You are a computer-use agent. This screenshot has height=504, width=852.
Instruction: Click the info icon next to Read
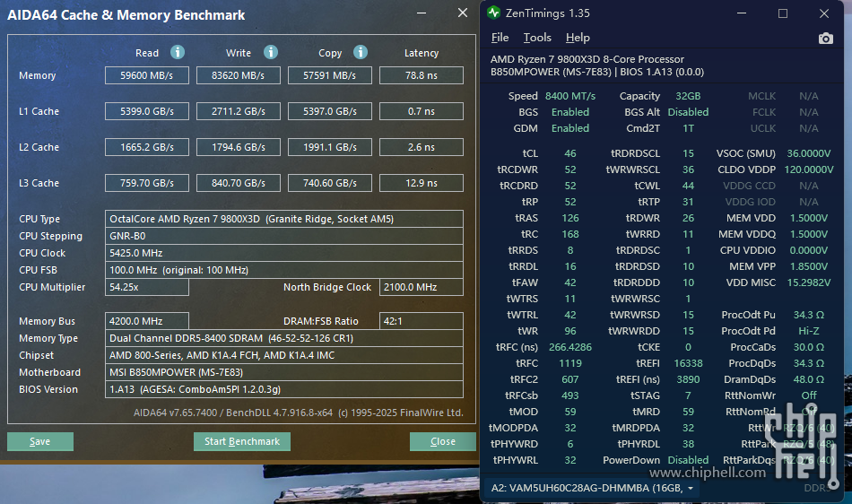coord(178,53)
